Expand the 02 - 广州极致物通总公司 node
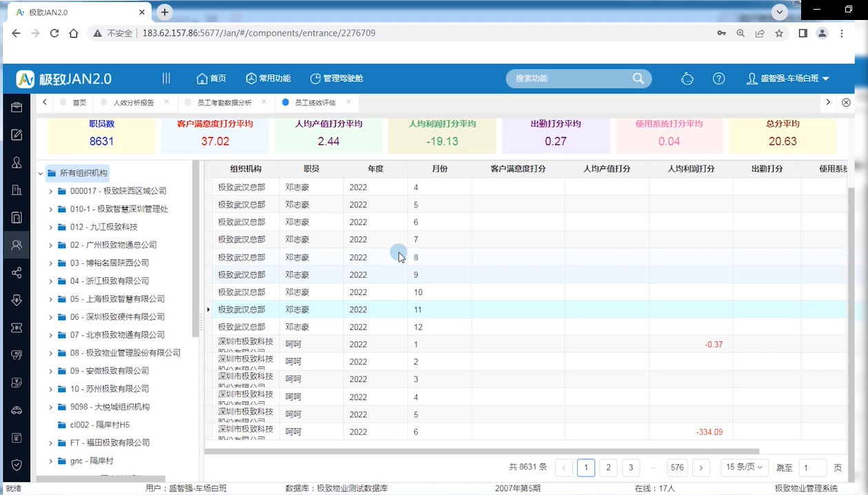This screenshot has height=495, width=868. (51, 245)
